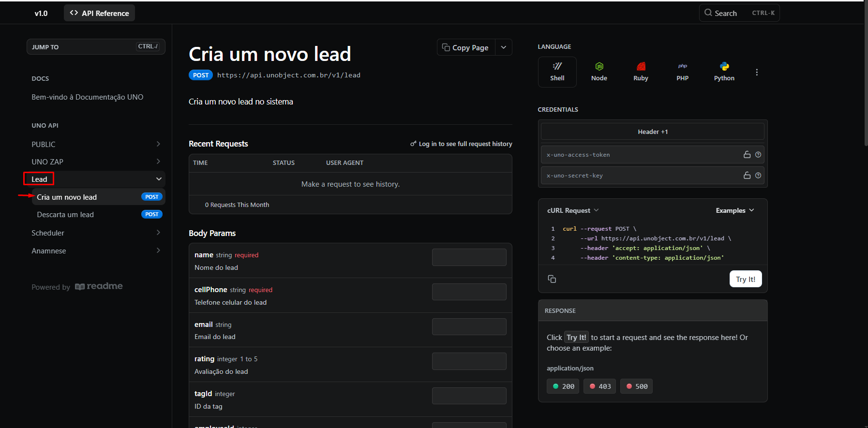868x428 pixels.
Task: Click the Copy Page button
Action: coord(466,47)
